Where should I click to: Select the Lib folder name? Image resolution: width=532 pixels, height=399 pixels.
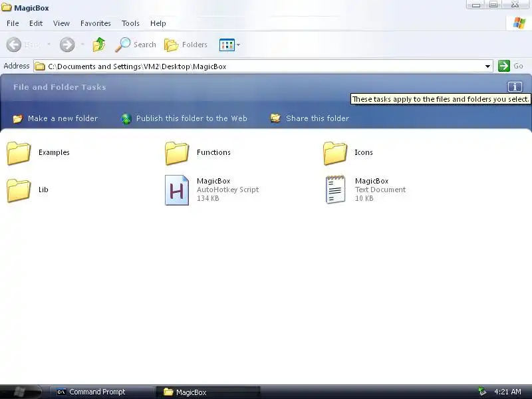pyautogui.click(x=43, y=190)
